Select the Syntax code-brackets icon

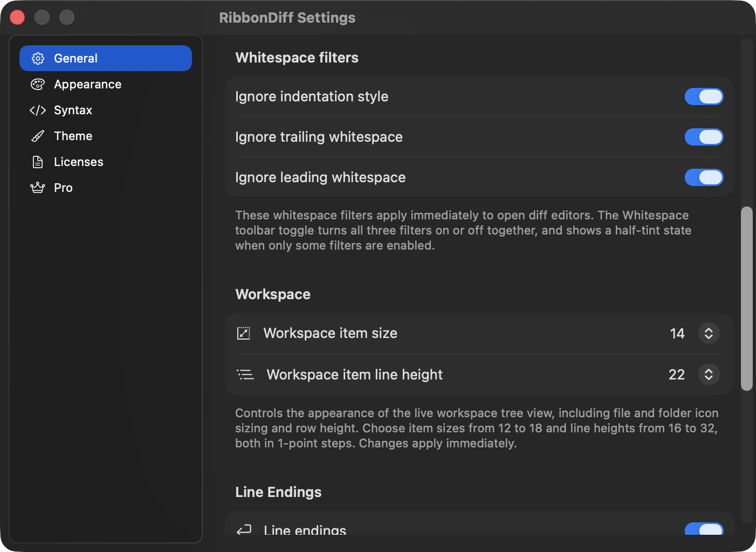pos(38,110)
